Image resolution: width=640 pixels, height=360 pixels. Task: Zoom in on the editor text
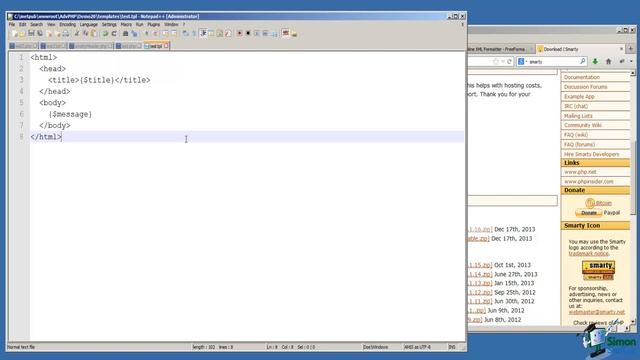[147, 33]
